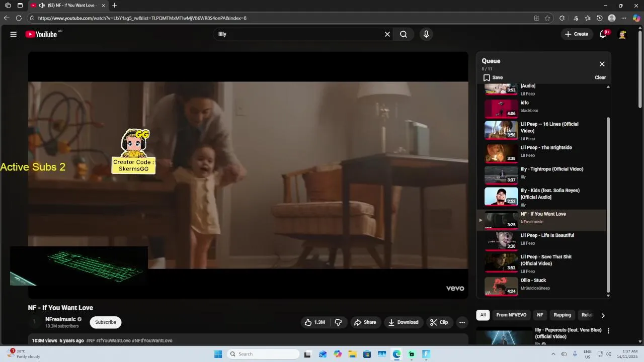Go back in the browser
The height and width of the screenshot is (362, 644).
(7, 18)
